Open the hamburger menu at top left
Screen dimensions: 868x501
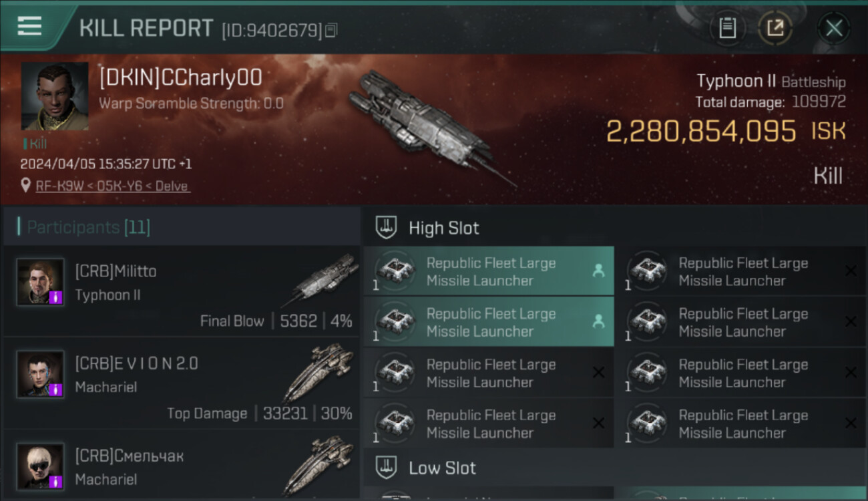pos(29,27)
